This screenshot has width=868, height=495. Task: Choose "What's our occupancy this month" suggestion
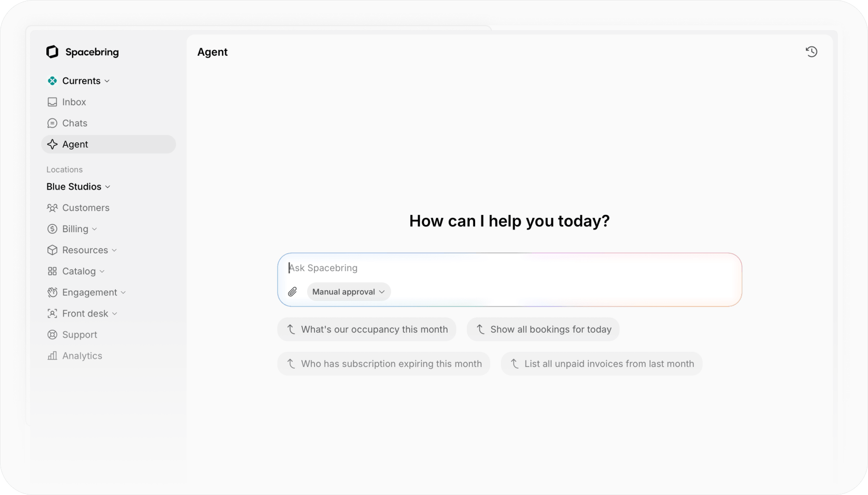point(367,330)
